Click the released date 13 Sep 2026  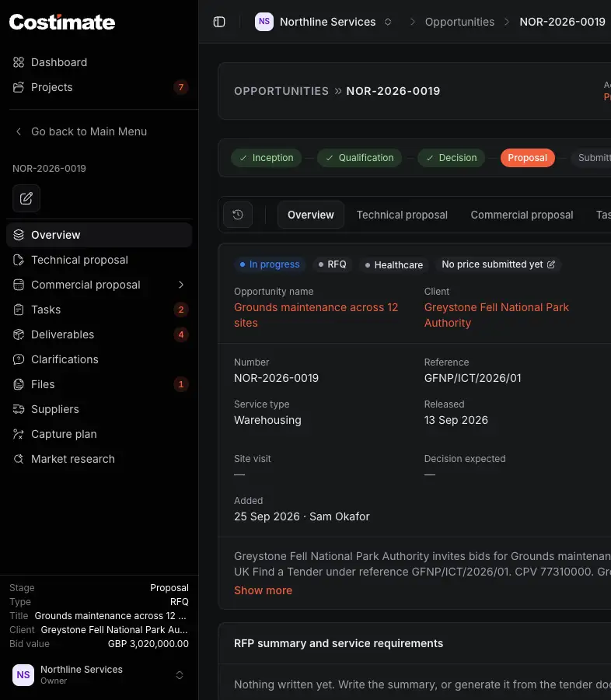[456, 420]
